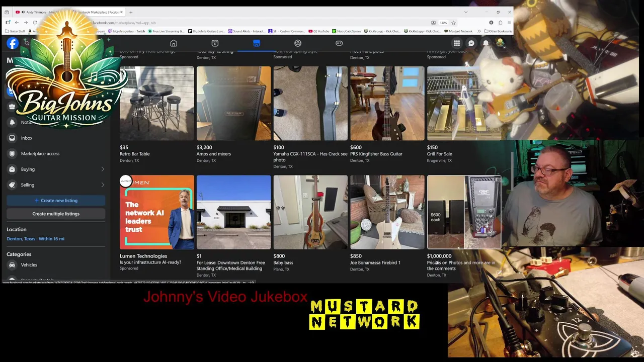Click the Facebook logo icon
Image resolution: width=644 pixels, height=362 pixels.
(13, 43)
